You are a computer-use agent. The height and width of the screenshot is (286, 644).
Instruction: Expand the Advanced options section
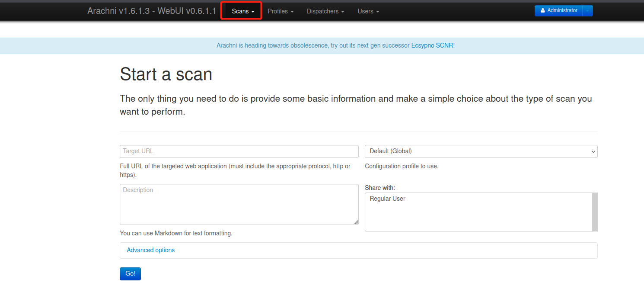coord(150,250)
